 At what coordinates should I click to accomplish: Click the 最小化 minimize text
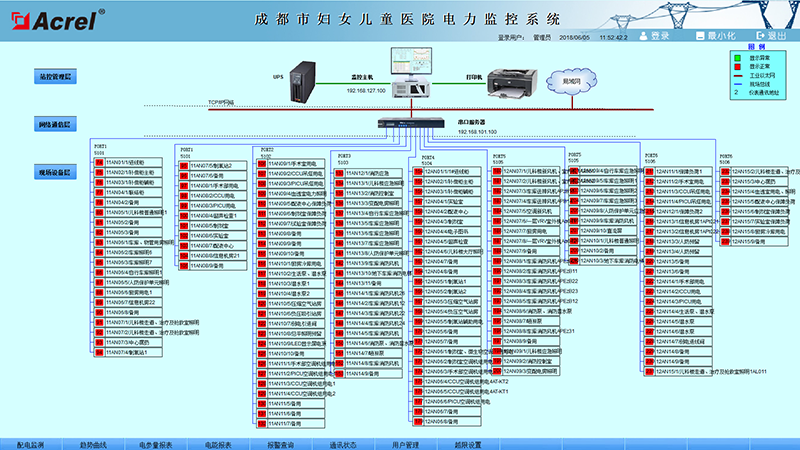[721, 36]
